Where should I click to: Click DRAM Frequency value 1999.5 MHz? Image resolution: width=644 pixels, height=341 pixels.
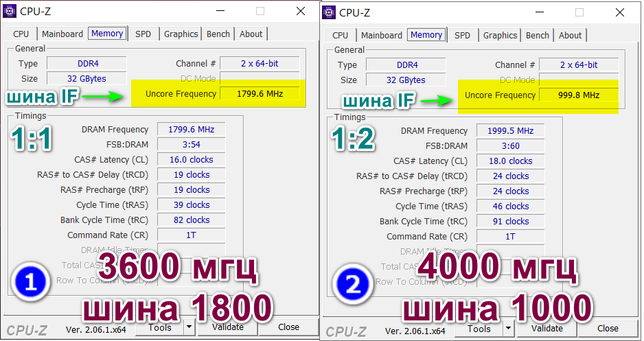pyautogui.click(x=511, y=130)
